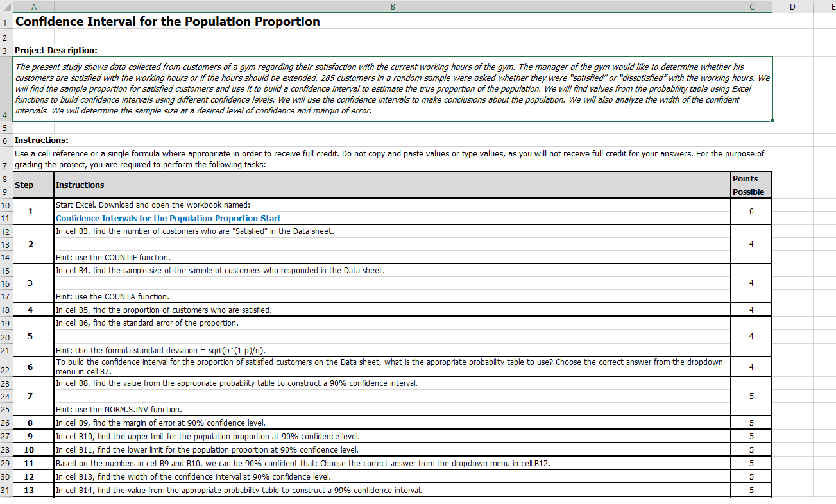Click the italic project description cell

pos(393,88)
